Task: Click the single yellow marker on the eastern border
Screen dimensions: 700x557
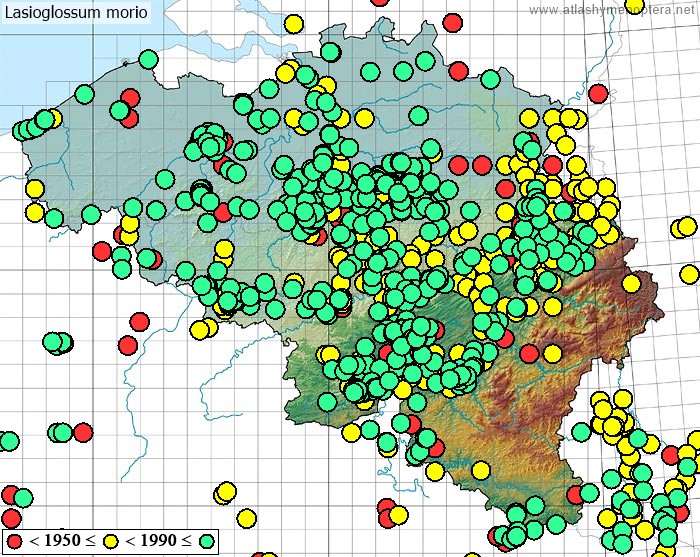Action: (x=631, y=283)
